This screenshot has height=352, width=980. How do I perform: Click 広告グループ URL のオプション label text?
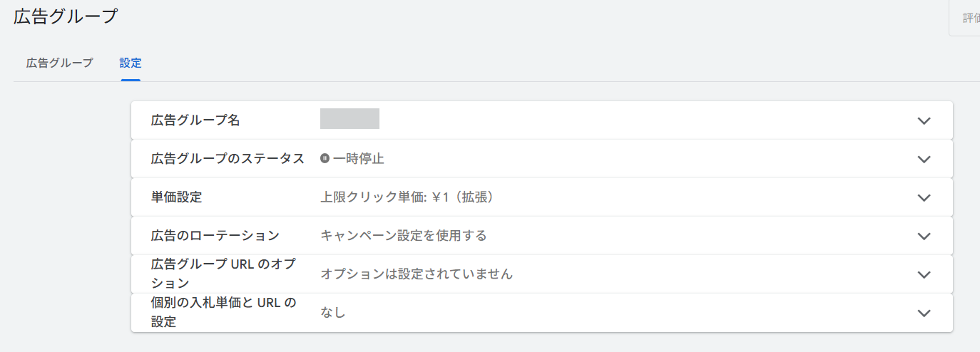coord(223,274)
